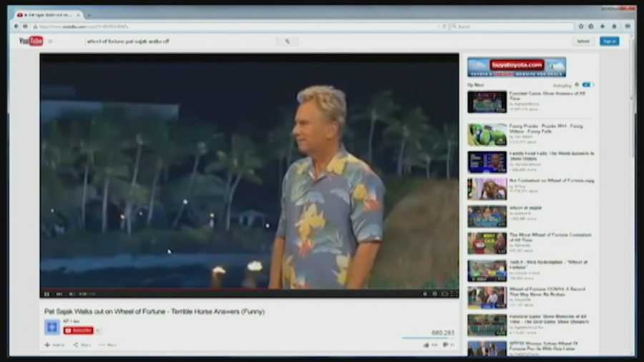
Task: Open the uploader's channel avatar
Action: [52, 327]
